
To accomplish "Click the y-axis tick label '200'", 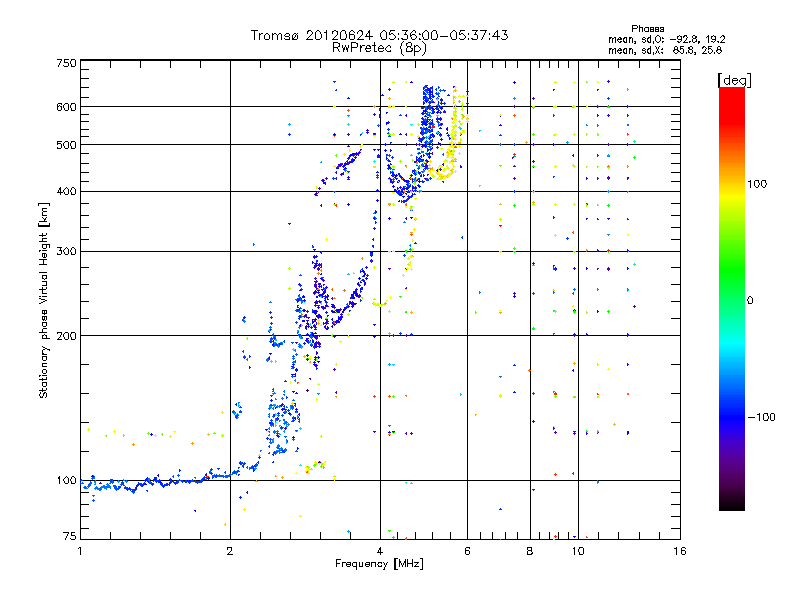I will click(x=66, y=336).
